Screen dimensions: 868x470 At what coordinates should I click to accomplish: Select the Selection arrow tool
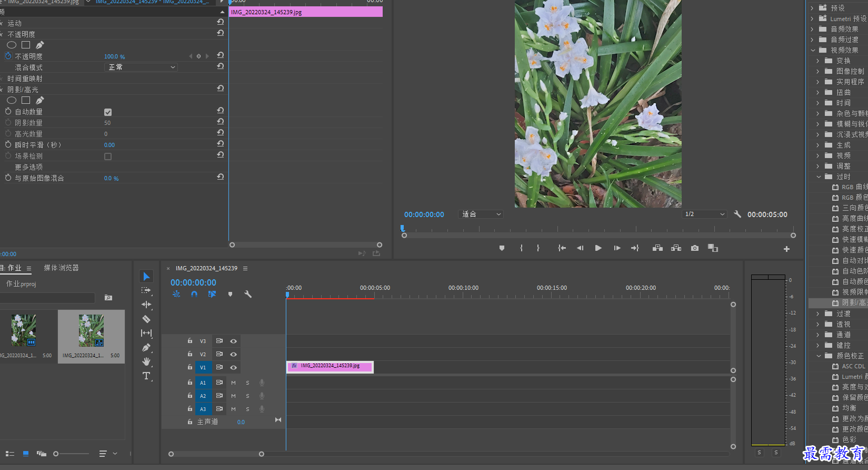(146, 277)
